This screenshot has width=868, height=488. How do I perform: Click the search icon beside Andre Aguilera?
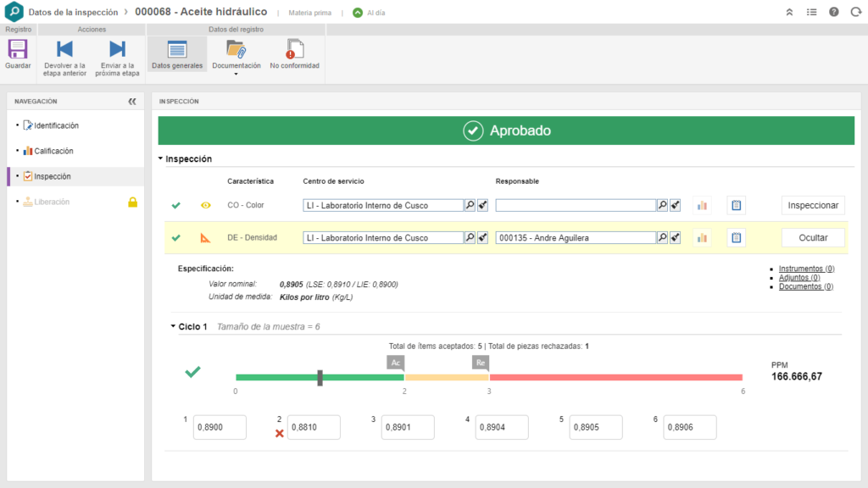point(661,238)
